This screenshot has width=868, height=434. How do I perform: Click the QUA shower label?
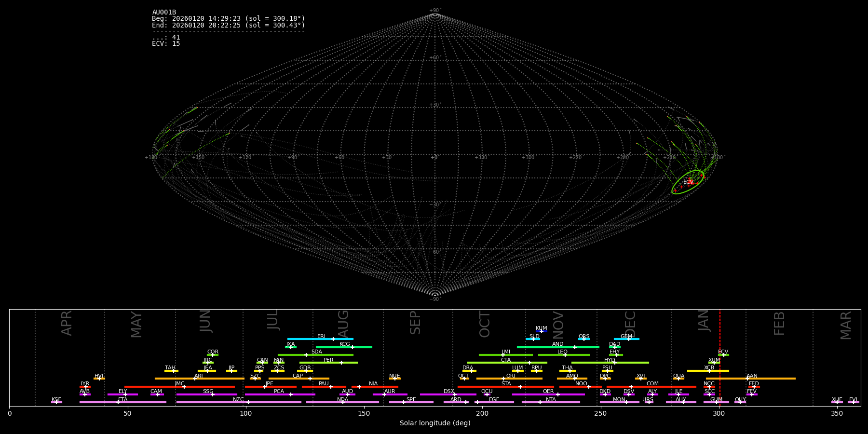pyautogui.click(x=678, y=376)
